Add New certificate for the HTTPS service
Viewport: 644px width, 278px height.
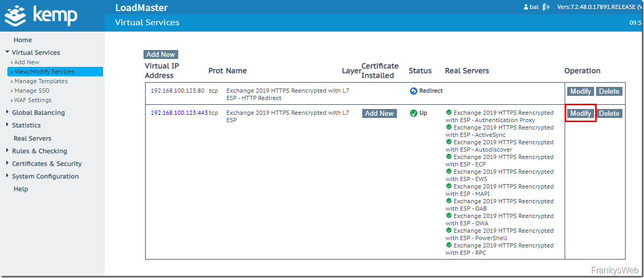pyautogui.click(x=379, y=113)
